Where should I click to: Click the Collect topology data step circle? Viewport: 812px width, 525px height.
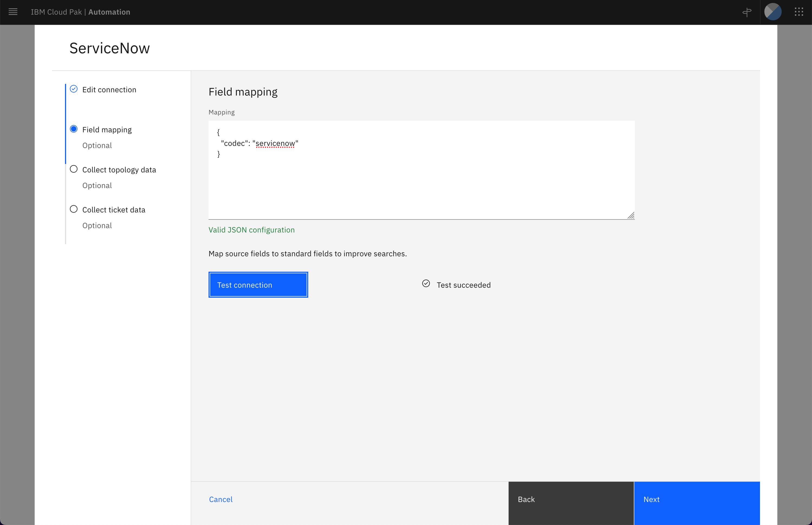[74, 169]
